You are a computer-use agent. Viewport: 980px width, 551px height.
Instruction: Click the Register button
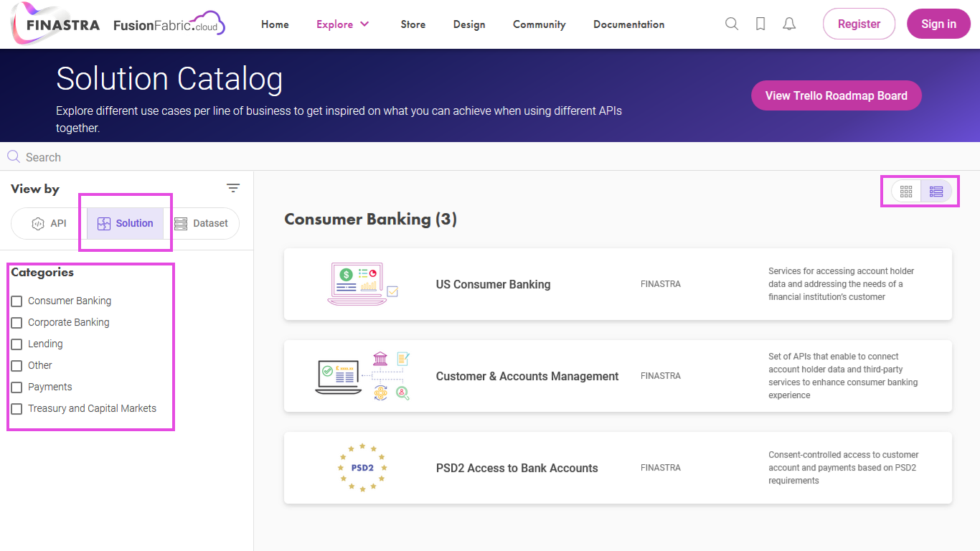pyautogui.click(x=859, y=24)
